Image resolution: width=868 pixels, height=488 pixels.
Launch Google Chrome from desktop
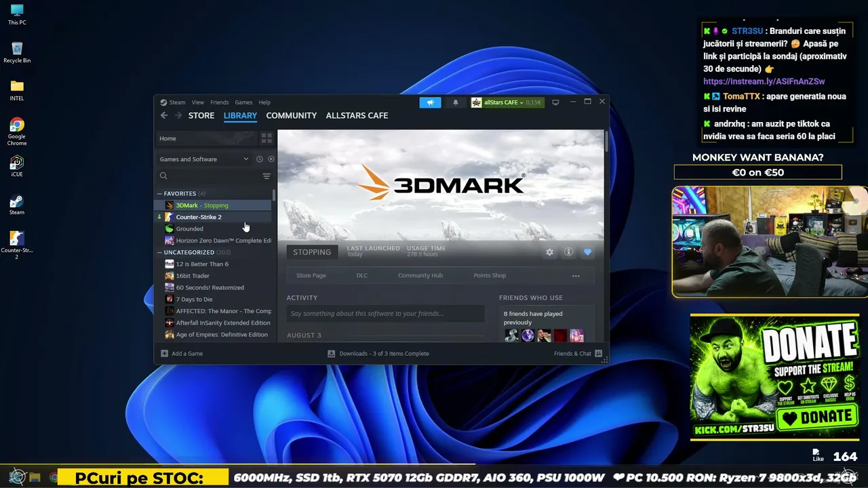(x=17, y=131)
